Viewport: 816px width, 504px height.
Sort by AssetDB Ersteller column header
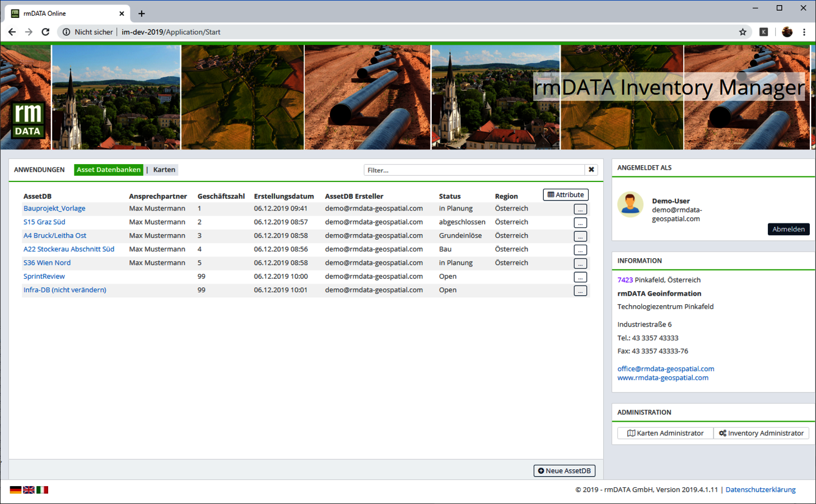tap(355, 196)
